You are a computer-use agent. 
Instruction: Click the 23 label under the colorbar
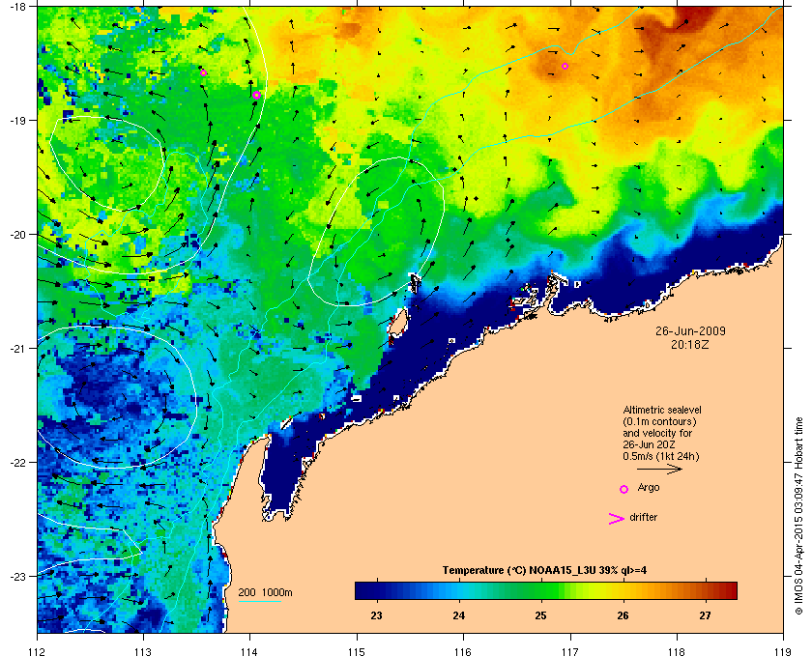376,615
